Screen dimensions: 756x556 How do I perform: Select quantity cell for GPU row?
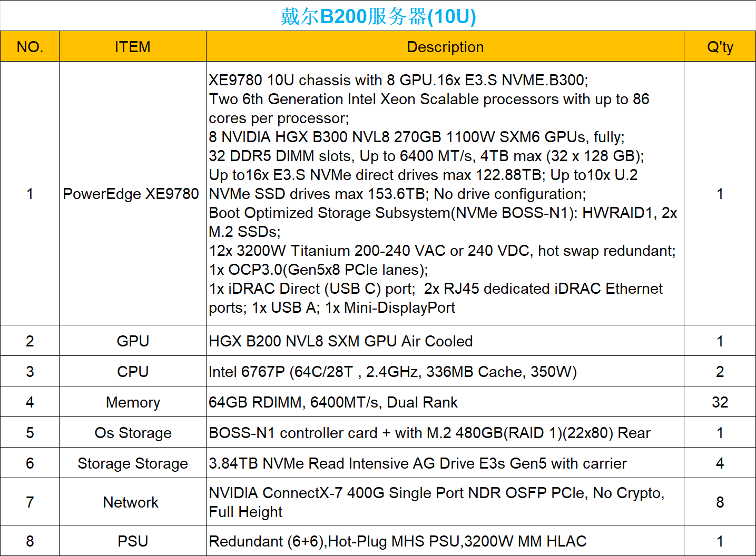(x=720, y=341)
